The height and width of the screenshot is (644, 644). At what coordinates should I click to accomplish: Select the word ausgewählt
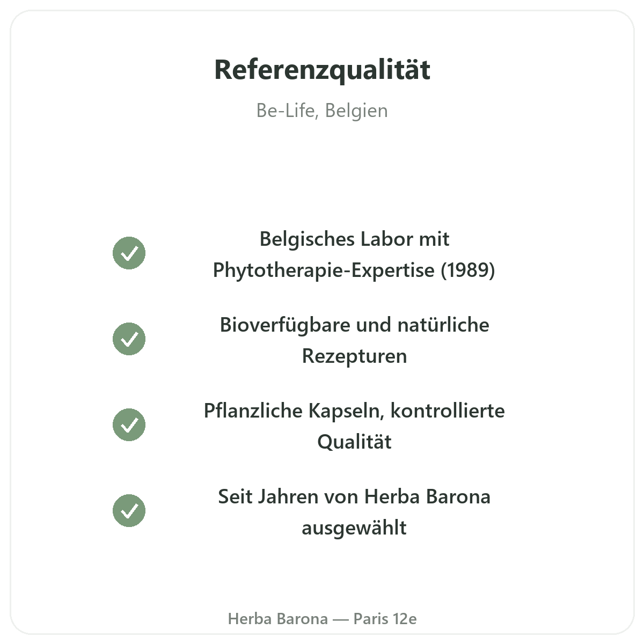pos(354,528)
